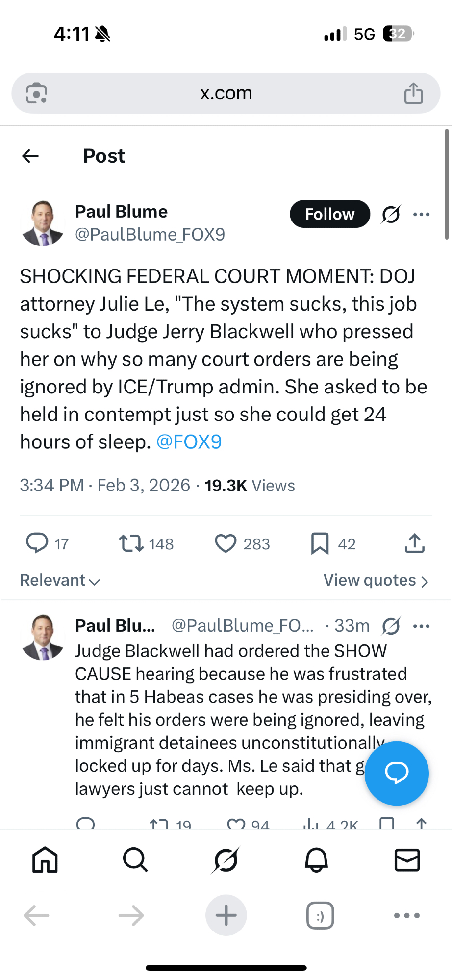Open the Notifications bell tab
452x980 pixels.
[x=316, y=860]
